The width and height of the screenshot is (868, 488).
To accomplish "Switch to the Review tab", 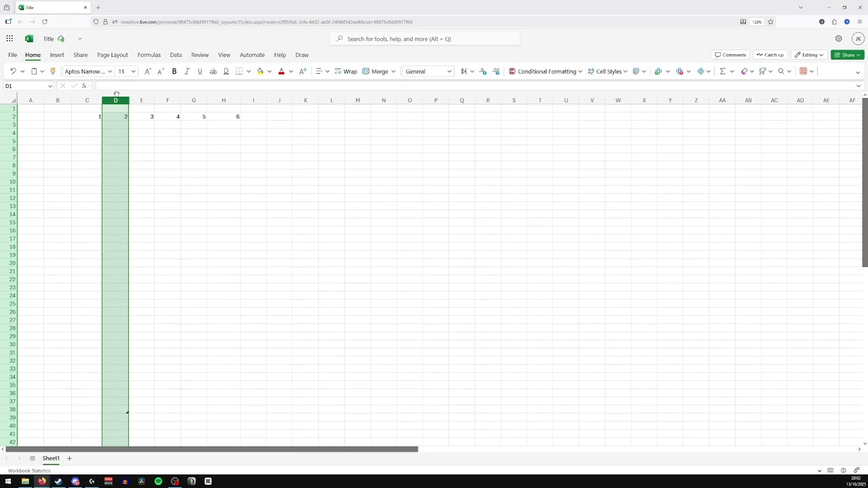I will [199, 55].
